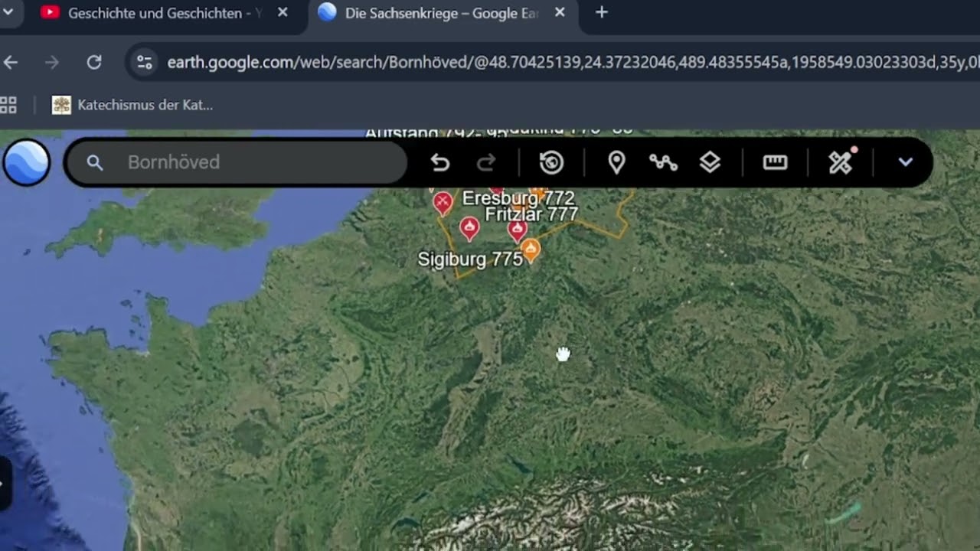The width and height of the screenshot is (980, 551).
Task: Focus the Bornhöved search field
Action: point(237,162)
